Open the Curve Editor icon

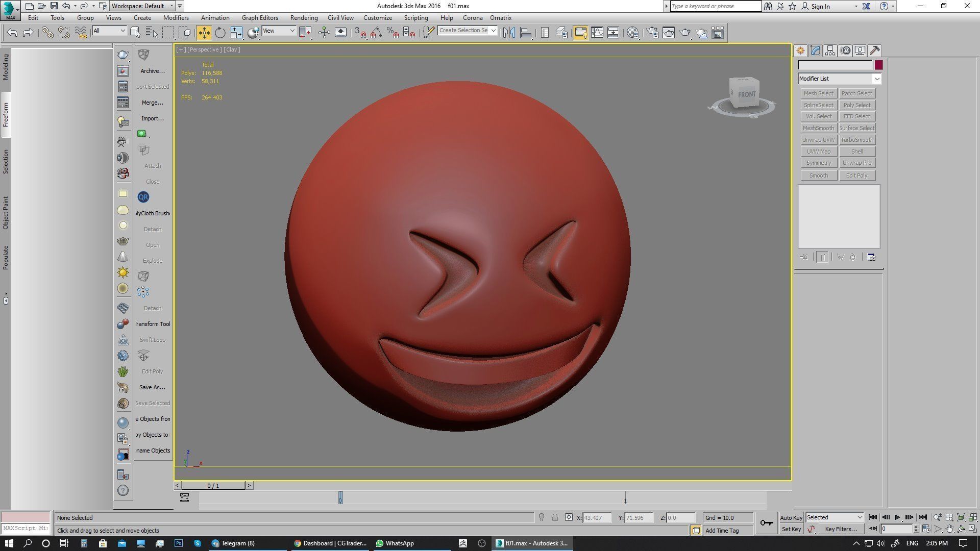597,33
